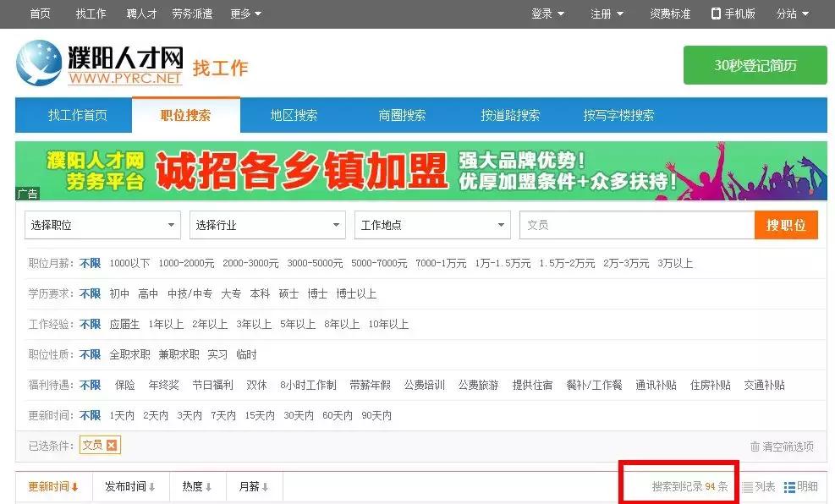Click the 30秒登记简历 green button
The image size is (835, 504).
point(754,64)
